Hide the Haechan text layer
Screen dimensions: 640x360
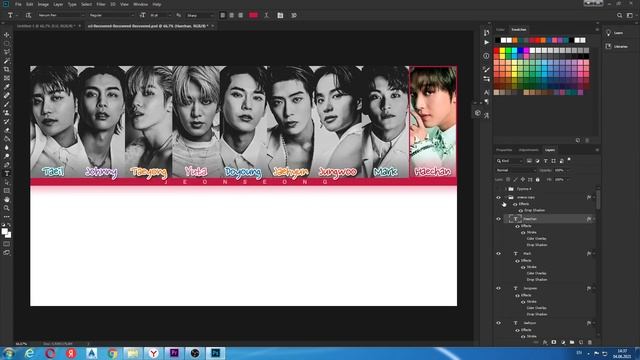point(498,219)
